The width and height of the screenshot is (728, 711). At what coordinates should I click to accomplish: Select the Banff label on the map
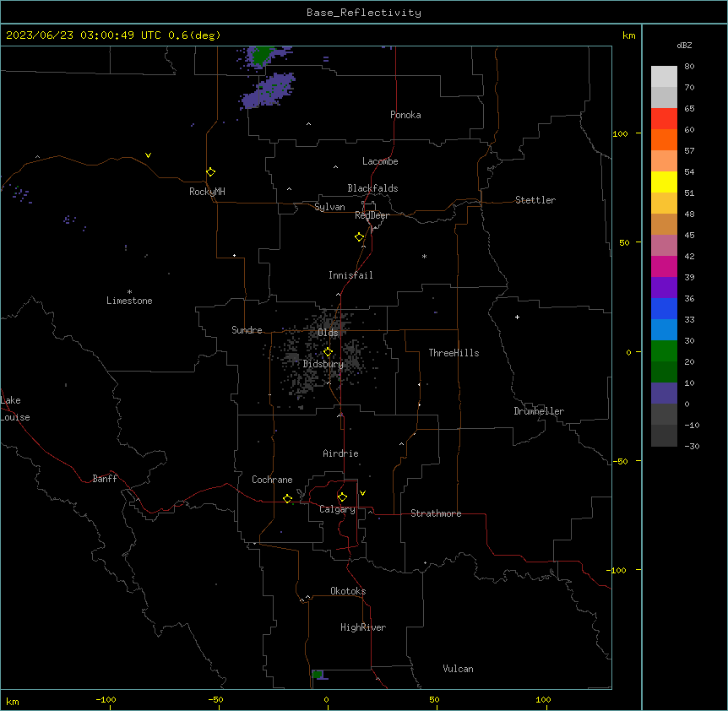point(105,479)
